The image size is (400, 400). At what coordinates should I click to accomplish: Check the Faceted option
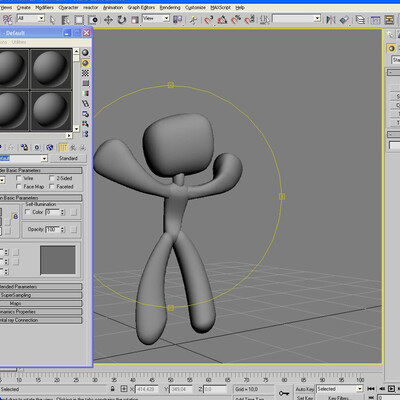pyautogui.click(x=52, y=187)
